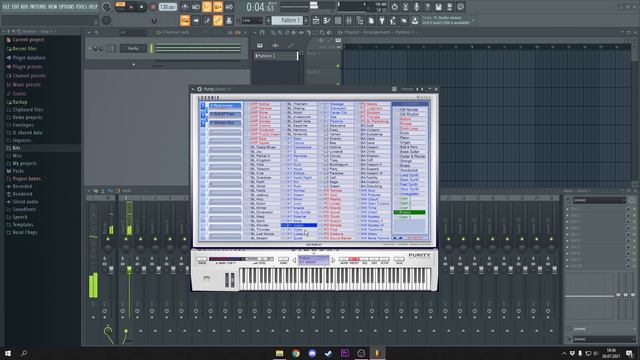Toggle typing keyboard to piano icon
The width and height of the screenshot is (640, 360).
click(x=184, y=20)
